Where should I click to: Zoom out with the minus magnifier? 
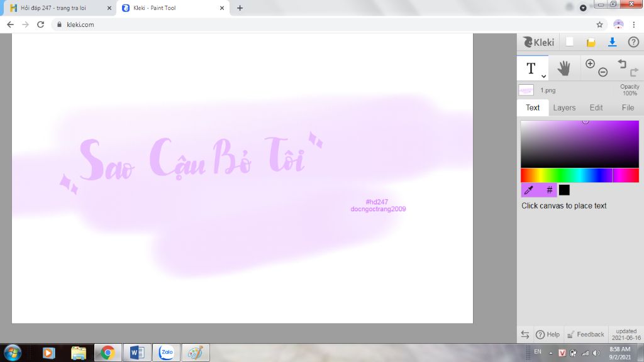(602, 72)
